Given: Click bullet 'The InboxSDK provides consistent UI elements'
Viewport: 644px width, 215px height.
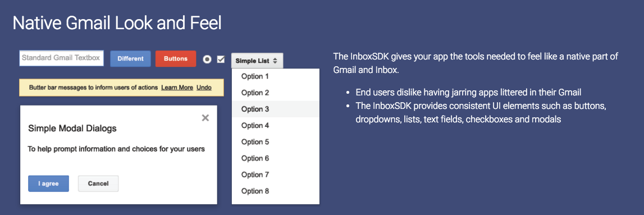Looking at the screenshot, I should click(x=481, y=113).
